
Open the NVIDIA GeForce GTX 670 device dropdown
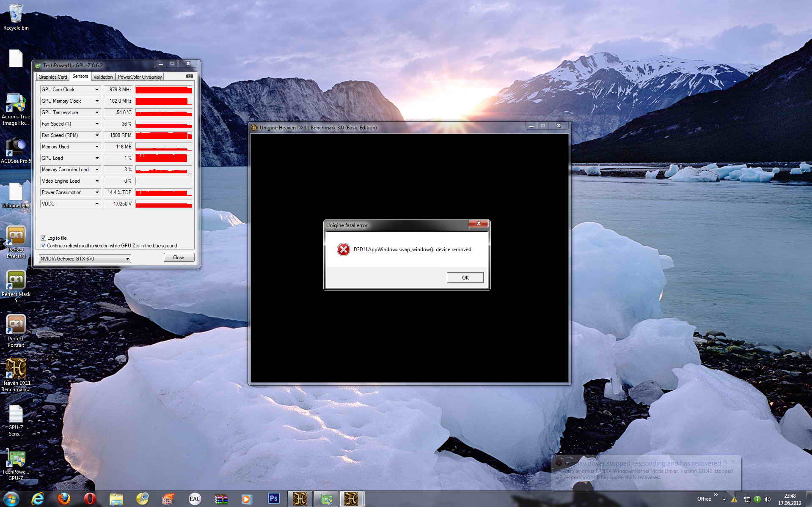(x=85, y=258)
